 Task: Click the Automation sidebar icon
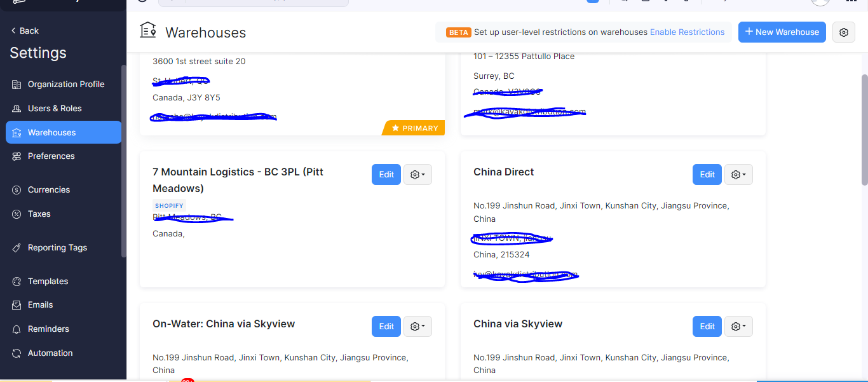click(17, 353)
